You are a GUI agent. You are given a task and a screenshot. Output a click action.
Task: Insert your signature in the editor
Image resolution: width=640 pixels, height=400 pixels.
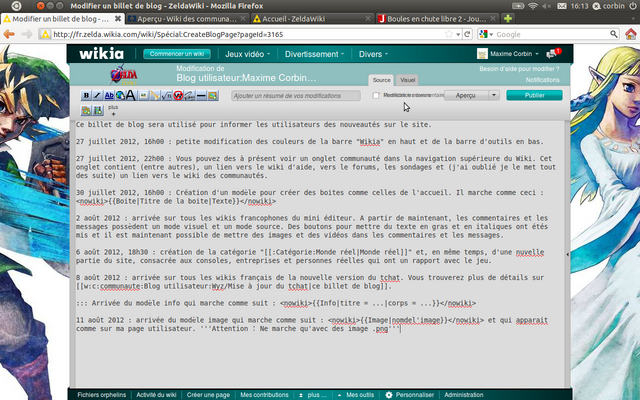(x=189, y=96)
